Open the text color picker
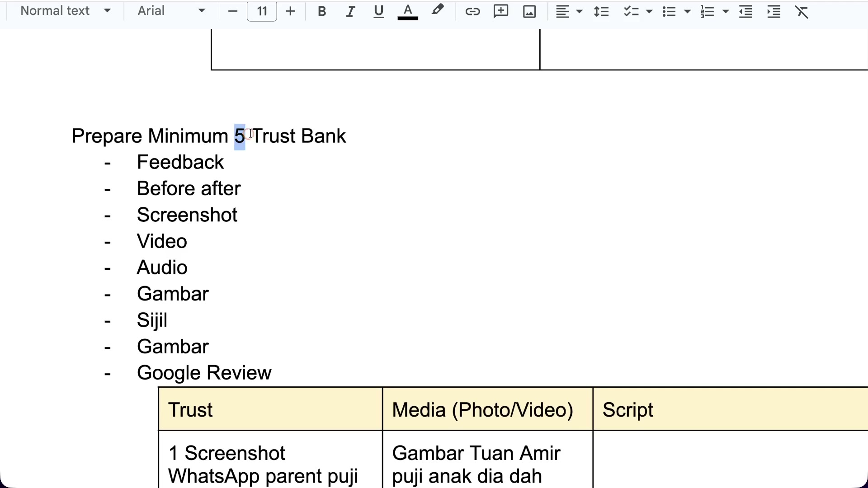Viewport: 868px width, 488px height. point(408,11)
